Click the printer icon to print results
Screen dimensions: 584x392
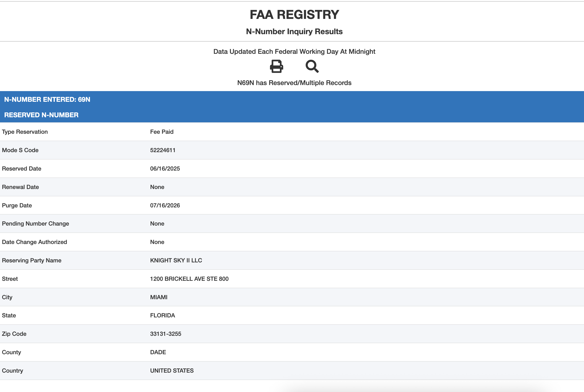[x=276, y=66]
